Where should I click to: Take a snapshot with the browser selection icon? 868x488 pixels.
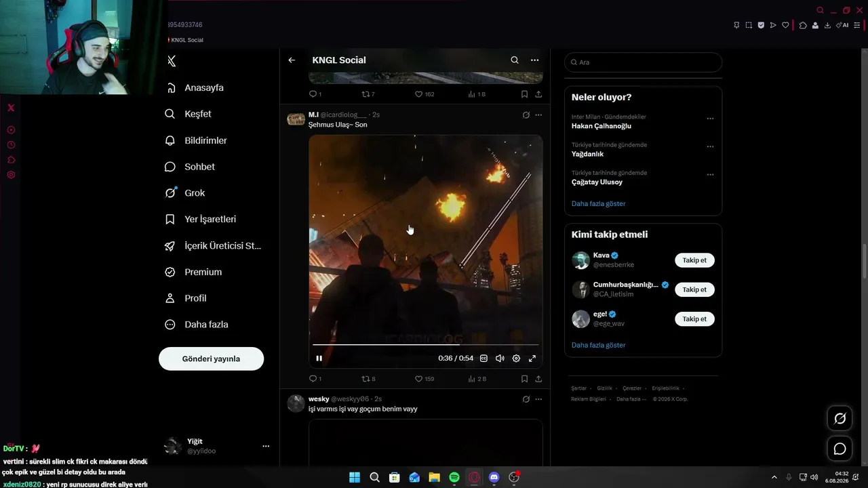point(749,25)
